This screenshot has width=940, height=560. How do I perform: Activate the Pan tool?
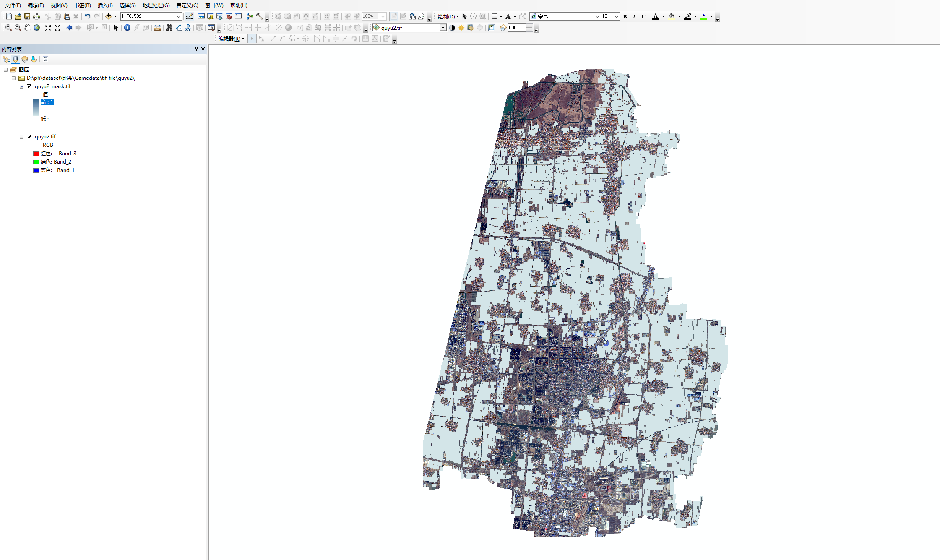coord(27,28)
